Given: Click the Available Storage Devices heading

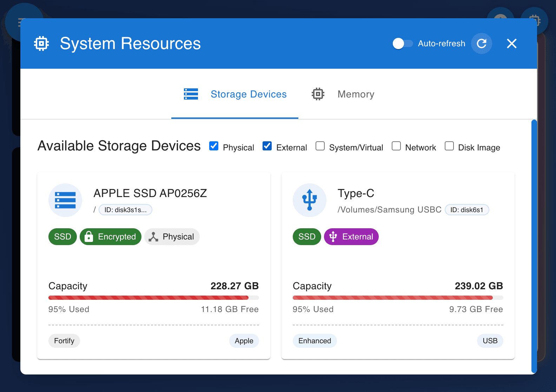Looking at the screenshot, I should [x=119, y=146].
